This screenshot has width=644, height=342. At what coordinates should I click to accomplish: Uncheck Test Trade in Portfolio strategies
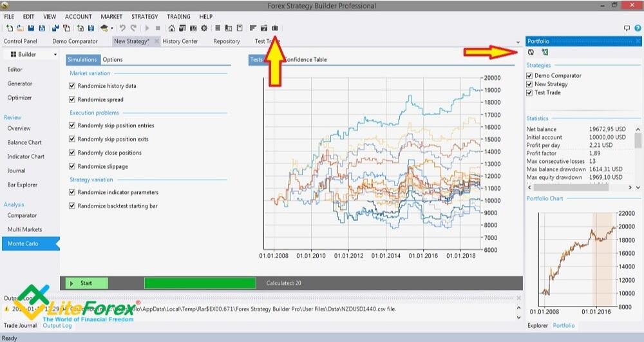pos(529,93)
